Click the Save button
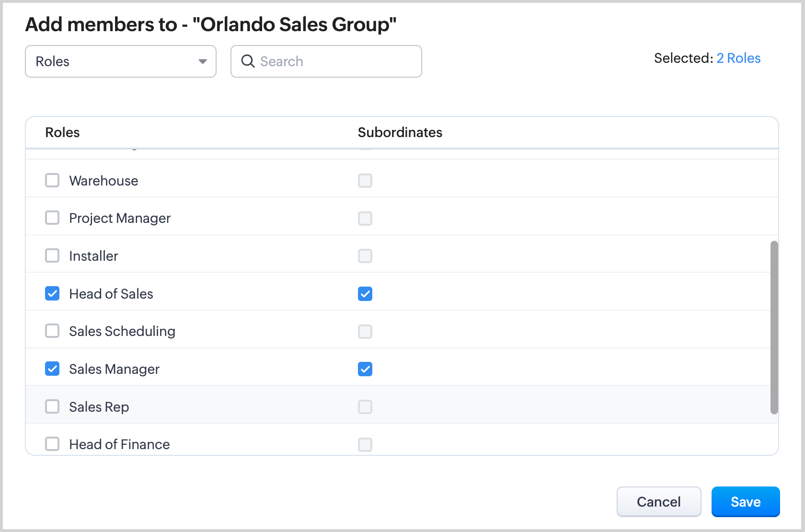Screen dimensions: 805x532 tap(745, 502)
